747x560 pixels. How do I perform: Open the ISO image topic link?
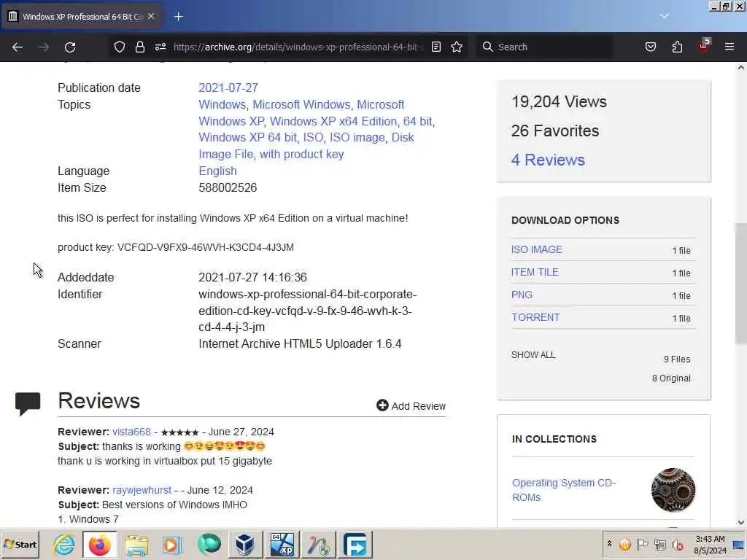(357, 137)
